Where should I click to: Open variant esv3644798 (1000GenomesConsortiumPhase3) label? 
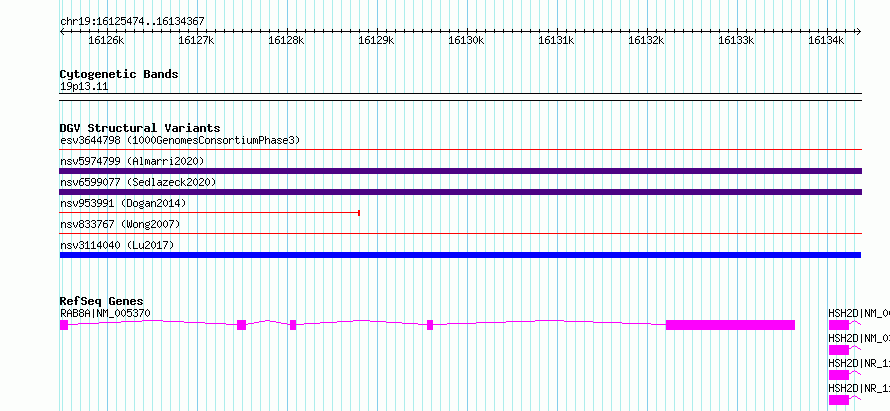coord(180,140)
